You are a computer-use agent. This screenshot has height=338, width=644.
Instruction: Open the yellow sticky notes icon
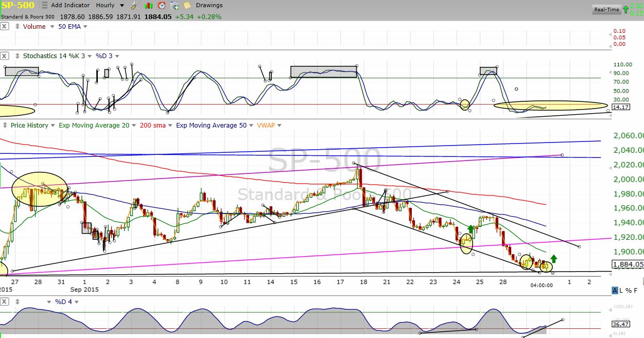click(x=187, y=6)
